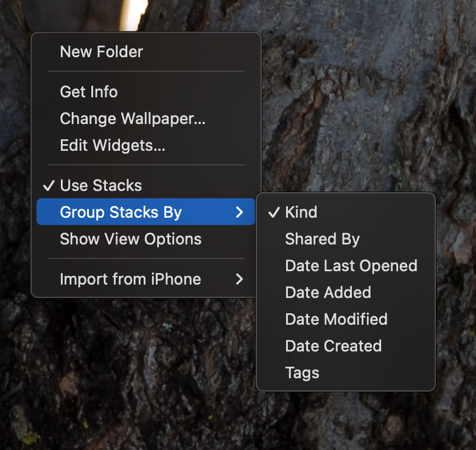
Task: Group stacks by Date Modified
Action: 346,319
